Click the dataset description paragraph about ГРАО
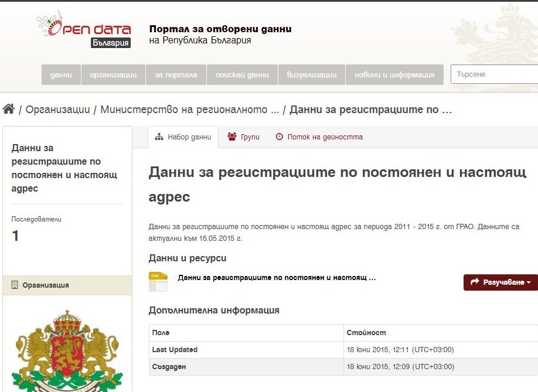The height and width of the screenshot is (392, 538). tap(334, 232)
